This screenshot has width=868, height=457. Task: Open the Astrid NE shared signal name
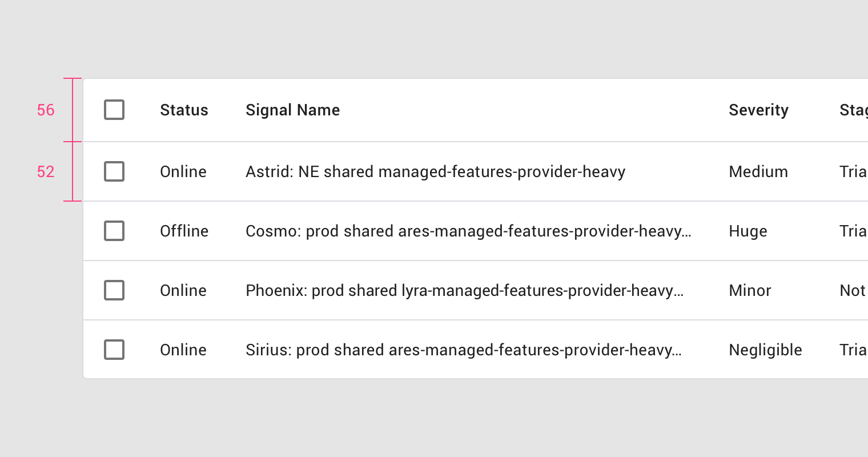coord(435,171)
